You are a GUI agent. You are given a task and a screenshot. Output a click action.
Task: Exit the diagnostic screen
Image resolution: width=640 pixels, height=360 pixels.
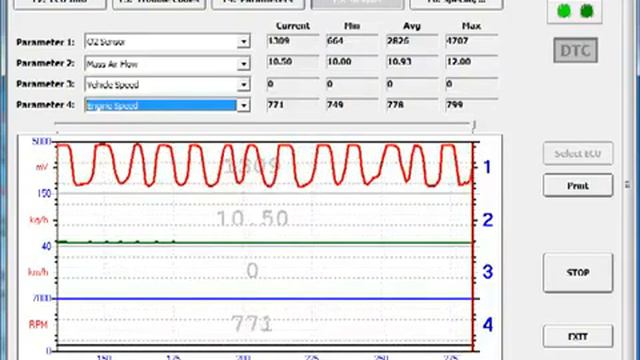click(x=578, y=336)
